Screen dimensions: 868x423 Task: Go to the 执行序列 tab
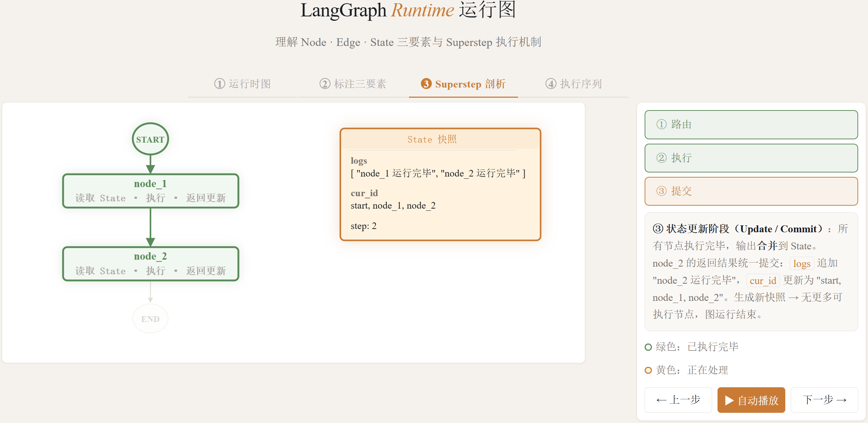(574, 84)
